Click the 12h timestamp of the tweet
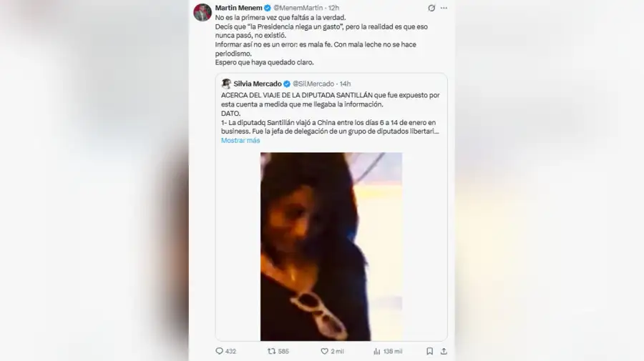This screenshot has height=361, width=644. tap(333, 8)
